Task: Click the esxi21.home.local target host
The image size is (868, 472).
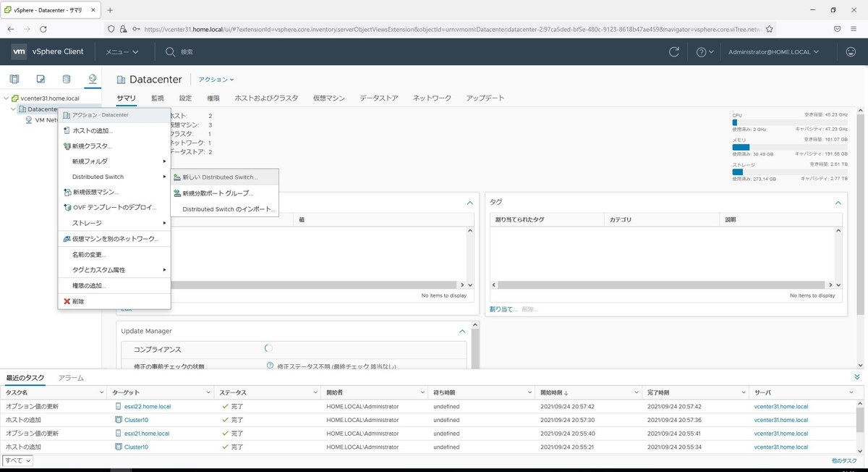Action: tap(147, 434)
